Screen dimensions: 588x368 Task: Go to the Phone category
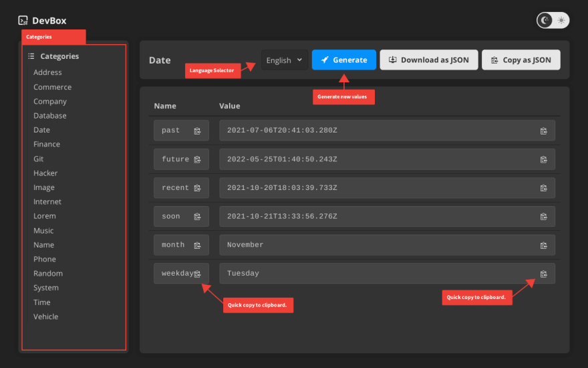pos(45,259)
